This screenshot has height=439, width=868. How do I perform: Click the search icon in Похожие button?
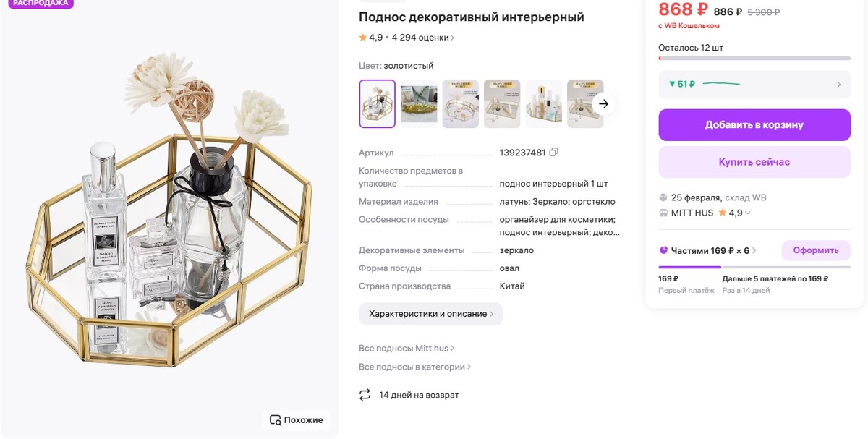pyautogui.click(x=275, y=420)
